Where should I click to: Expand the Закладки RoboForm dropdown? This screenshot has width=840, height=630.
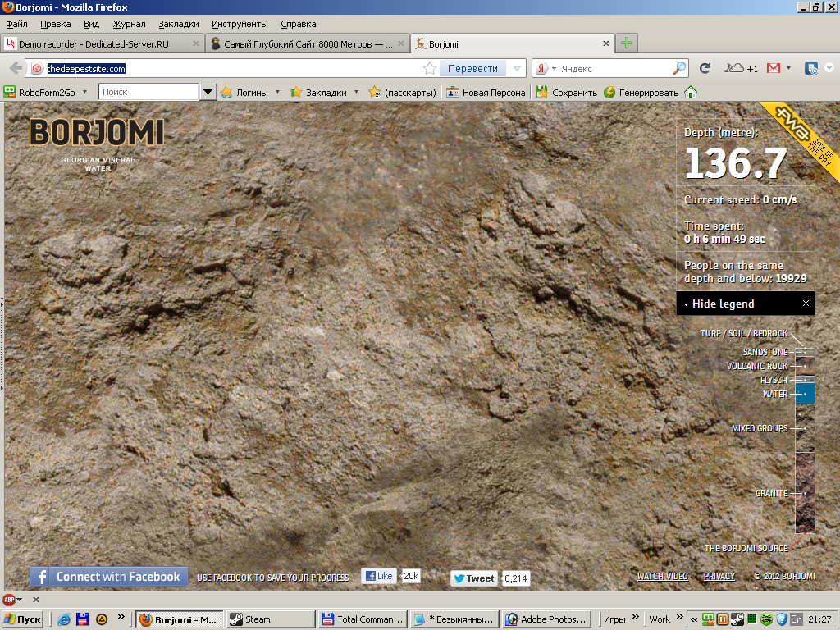point(356,92)
